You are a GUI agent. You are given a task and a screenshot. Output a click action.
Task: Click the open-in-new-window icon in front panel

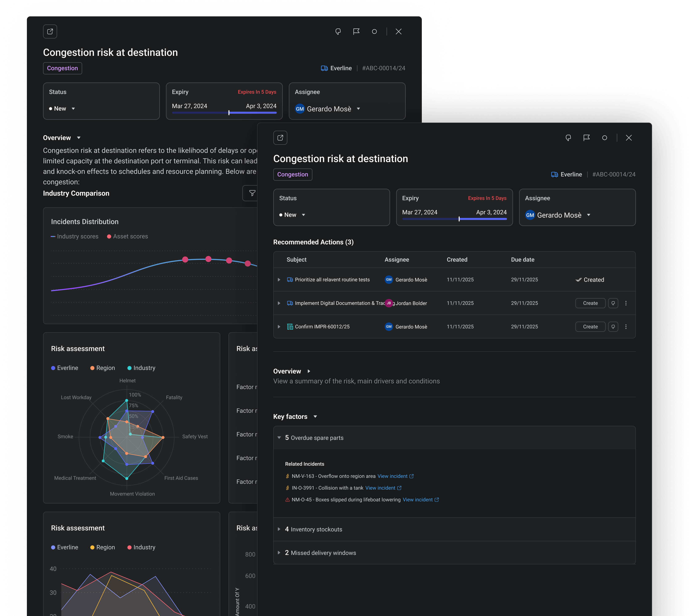280,138
